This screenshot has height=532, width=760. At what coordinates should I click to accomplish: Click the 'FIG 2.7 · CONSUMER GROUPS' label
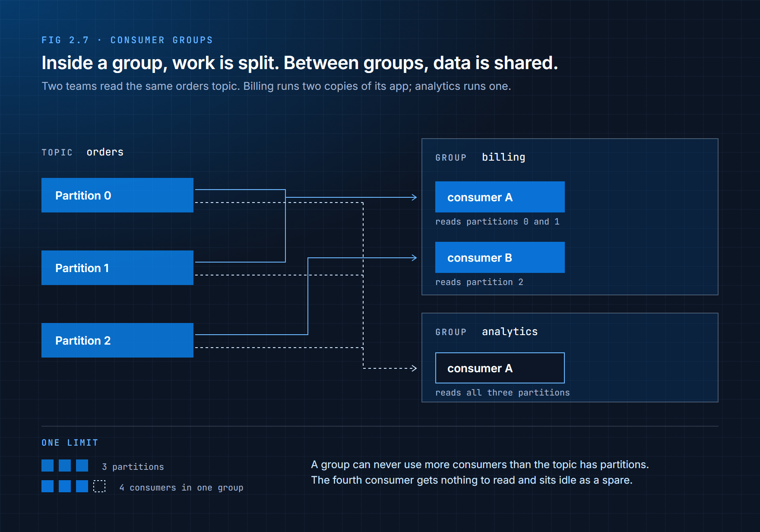pos(127,40)
